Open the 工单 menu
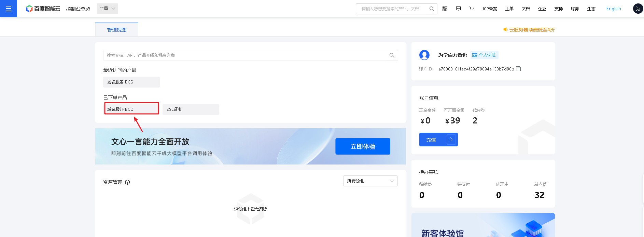This screenshot has width=644, height=237. pyautogui.click(x=509, y=9)
